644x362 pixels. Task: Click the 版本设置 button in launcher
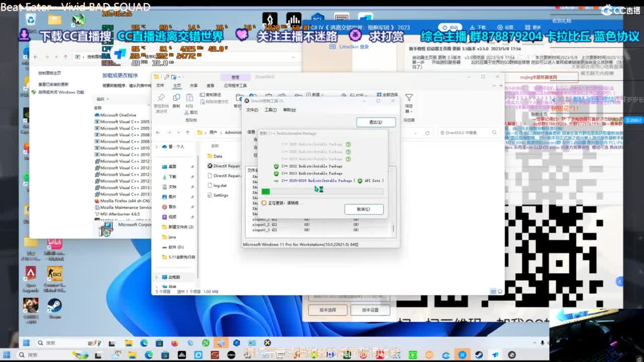370,310
